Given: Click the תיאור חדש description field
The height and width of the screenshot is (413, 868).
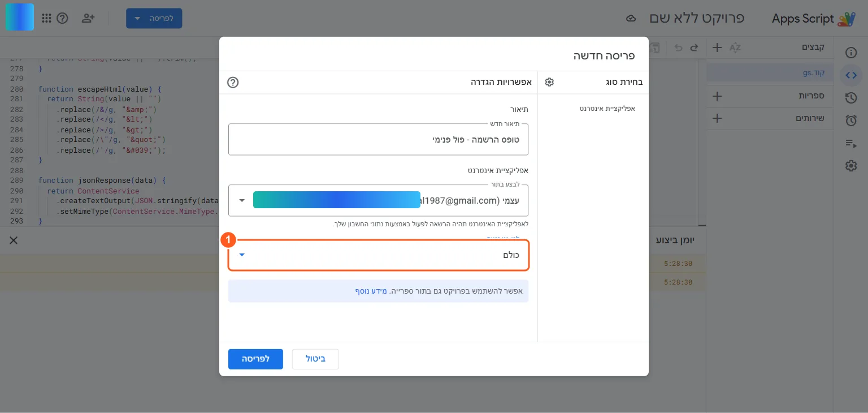Looking at the screenshot, I should point(378,139).
